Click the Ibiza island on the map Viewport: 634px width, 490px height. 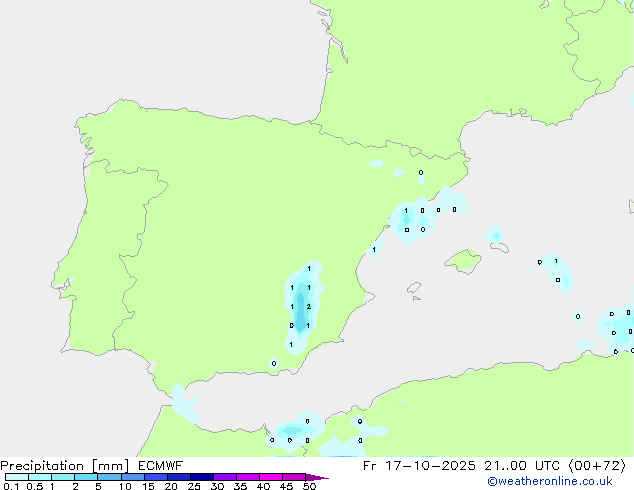point(414,288)
